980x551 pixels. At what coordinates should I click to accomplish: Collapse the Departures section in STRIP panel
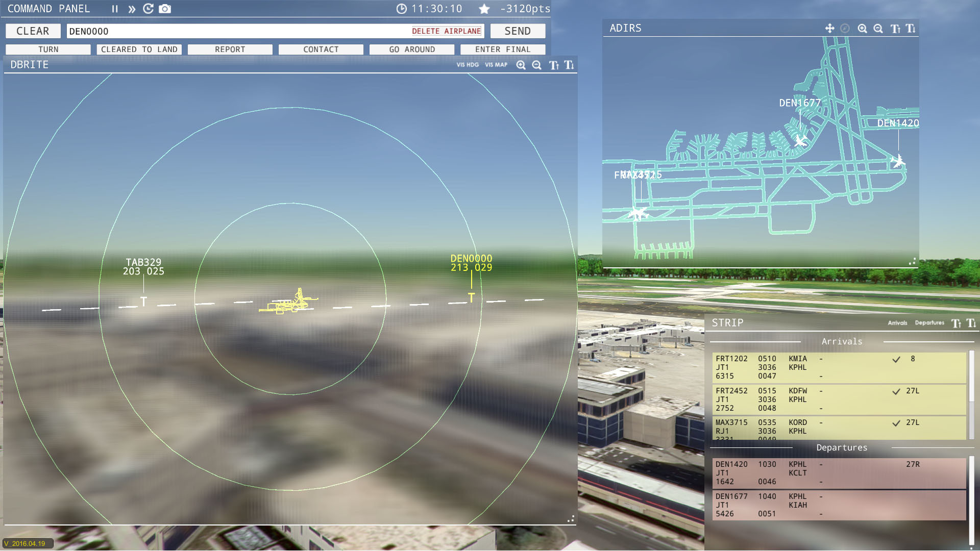[x=842, y=447]
